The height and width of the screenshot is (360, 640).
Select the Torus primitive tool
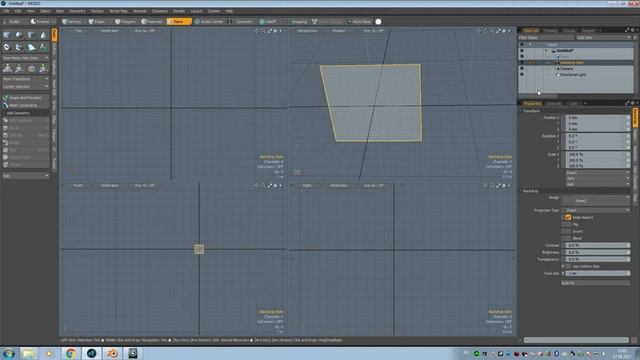point(7,47)
